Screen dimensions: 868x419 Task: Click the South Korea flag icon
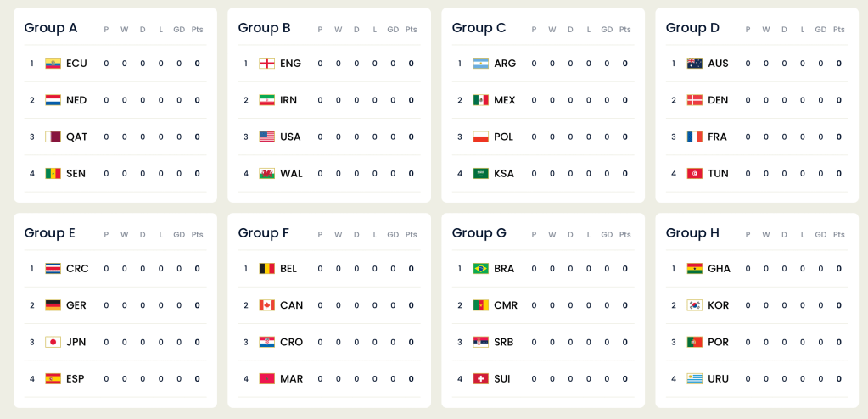694,305
